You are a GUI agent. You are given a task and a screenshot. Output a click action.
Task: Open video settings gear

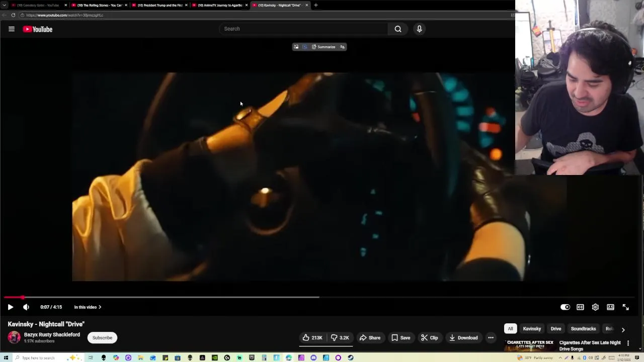click(595, 307)
